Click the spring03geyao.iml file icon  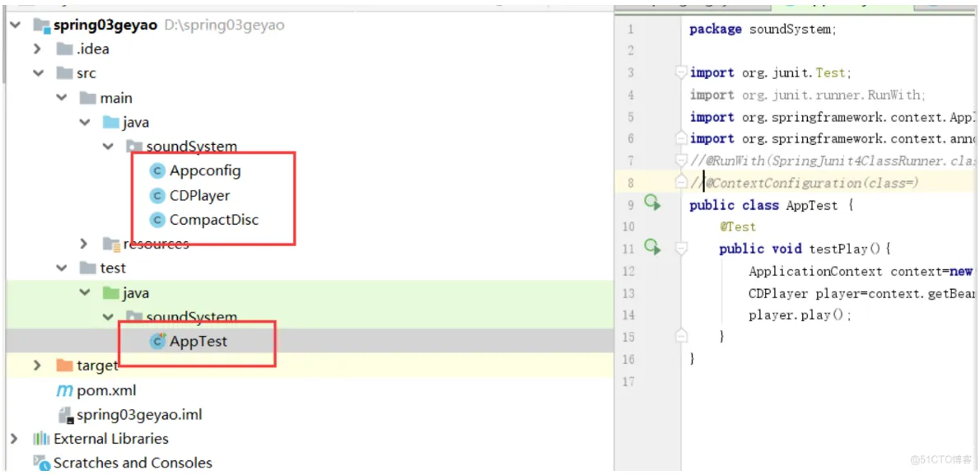point(65,415)
